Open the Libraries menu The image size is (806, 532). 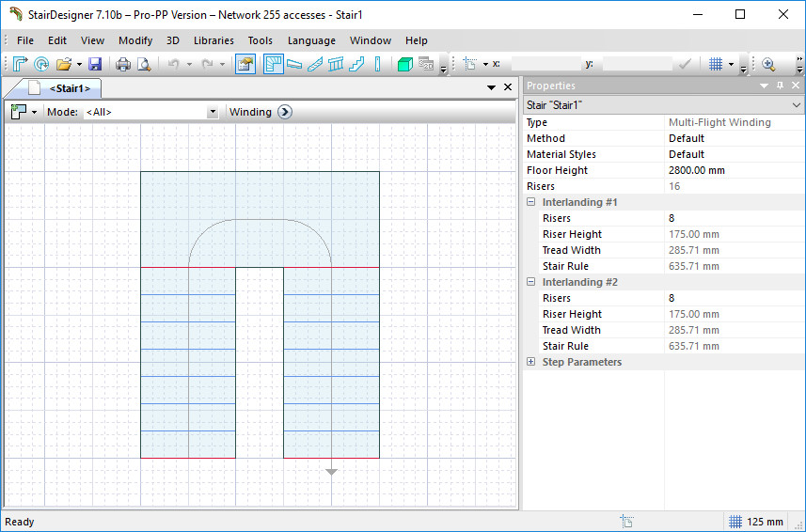pos(213,40)
